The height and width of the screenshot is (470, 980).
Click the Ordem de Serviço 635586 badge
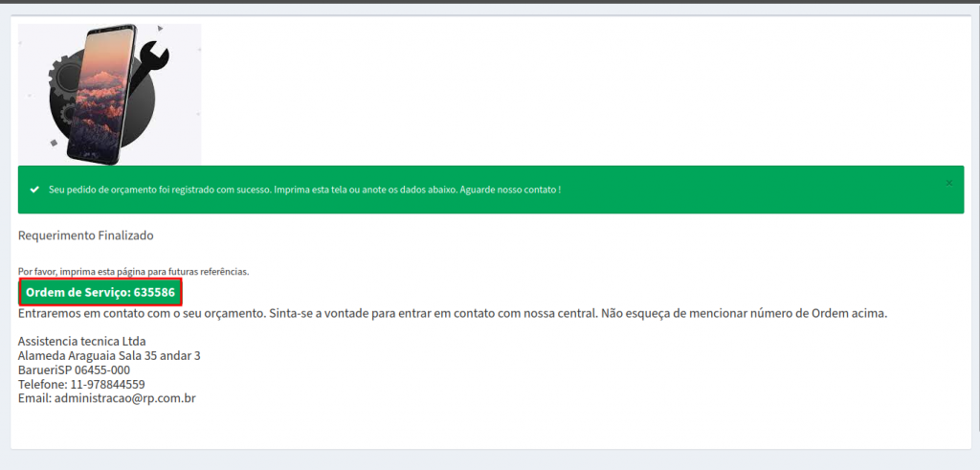coord(100,292)
